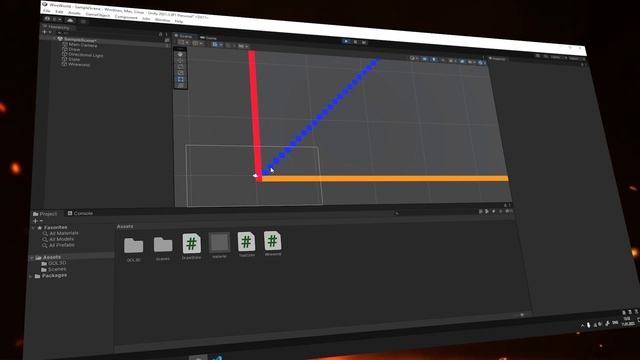Collapse the SampleScene tree in Hierarchy
Viewport: 640px width, 360px height.
tap(54, 38)
